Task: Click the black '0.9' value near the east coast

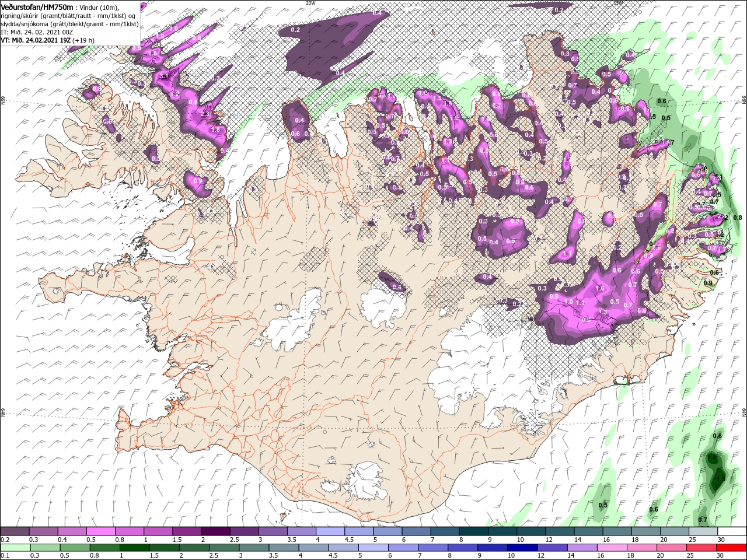Action: pos(708,283)
